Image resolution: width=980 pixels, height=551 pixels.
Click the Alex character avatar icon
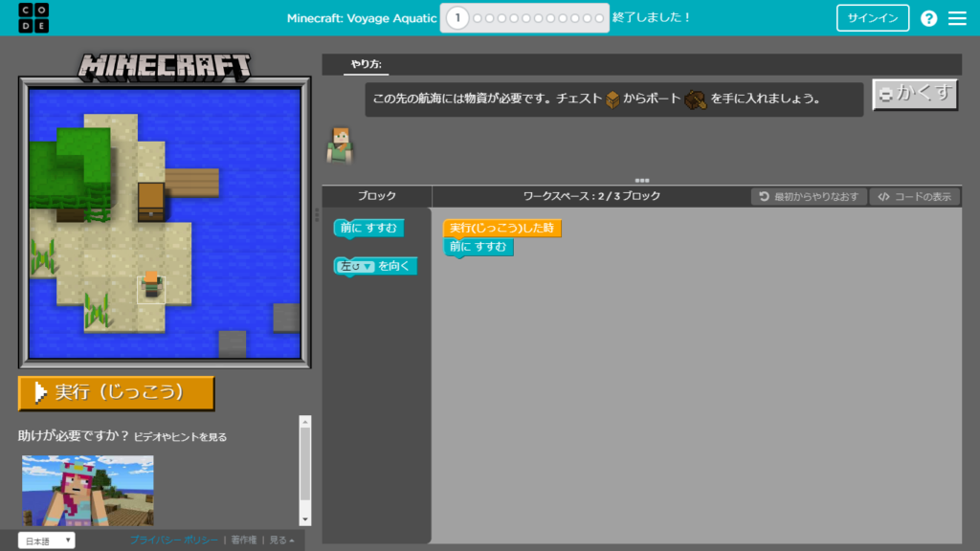point(341,145)
